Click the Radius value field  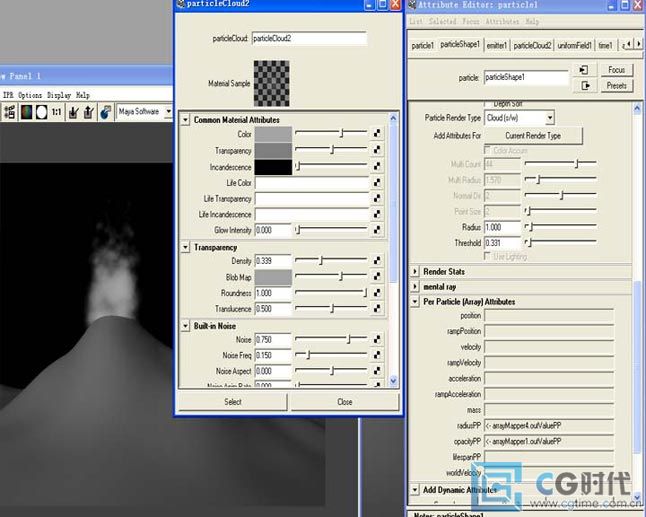502,227
